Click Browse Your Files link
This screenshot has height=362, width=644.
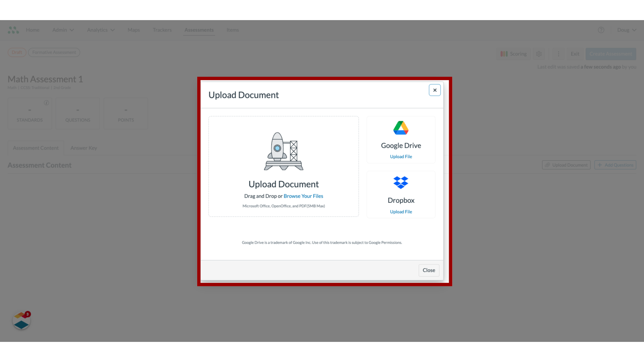pyautogui.click(x=304, y=196)
